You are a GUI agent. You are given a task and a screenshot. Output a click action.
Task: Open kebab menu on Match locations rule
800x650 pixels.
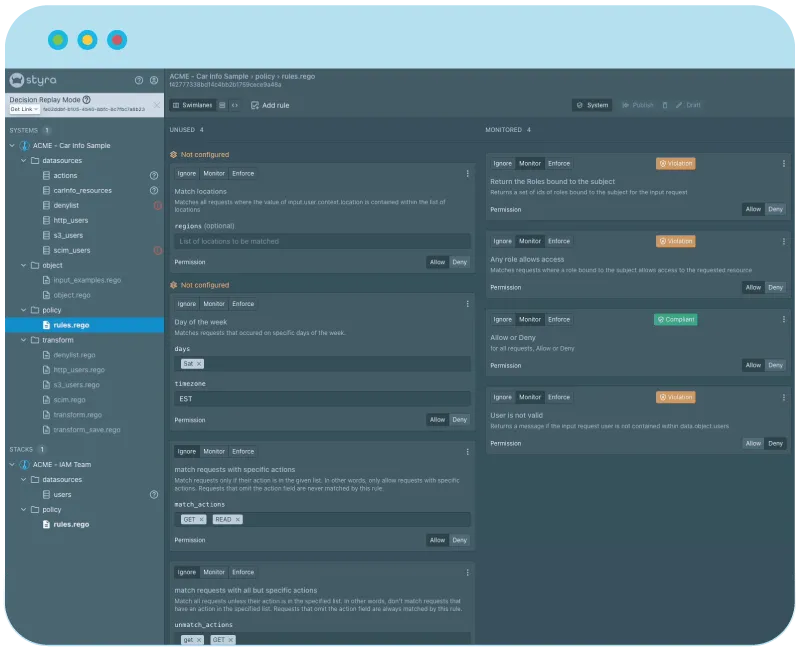coord(467,174)
